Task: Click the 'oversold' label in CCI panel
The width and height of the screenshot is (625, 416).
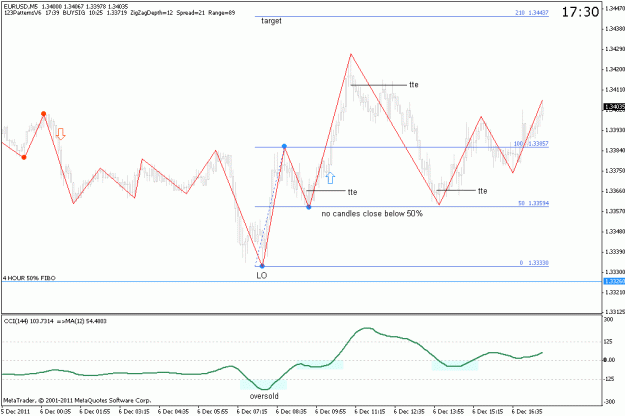Action: [x=264, y=396]
